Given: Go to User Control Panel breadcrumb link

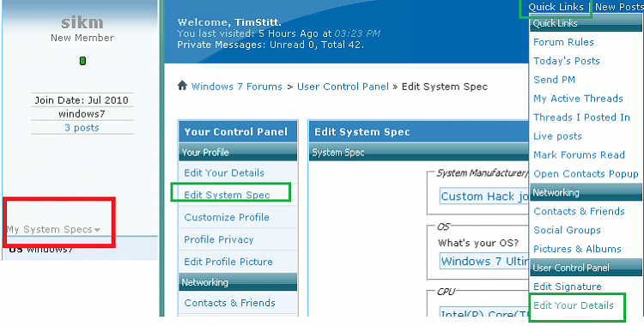Looking at the screenshot, I should 343,87.
